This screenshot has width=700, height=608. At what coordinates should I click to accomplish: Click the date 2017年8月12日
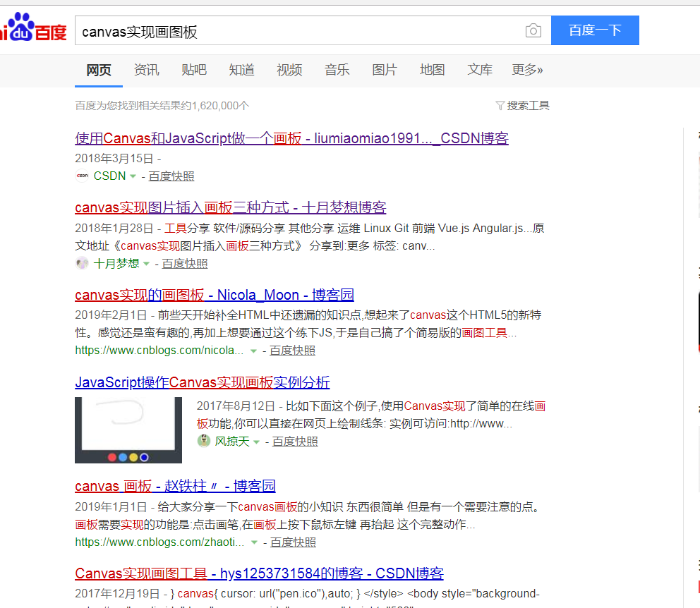(x=236, y=406)
